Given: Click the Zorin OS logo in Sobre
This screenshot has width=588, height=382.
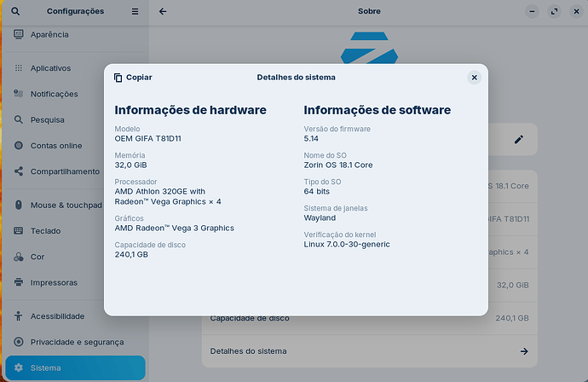Looking at the screenshot, I should pyautogui.click(x=369, y=48).
